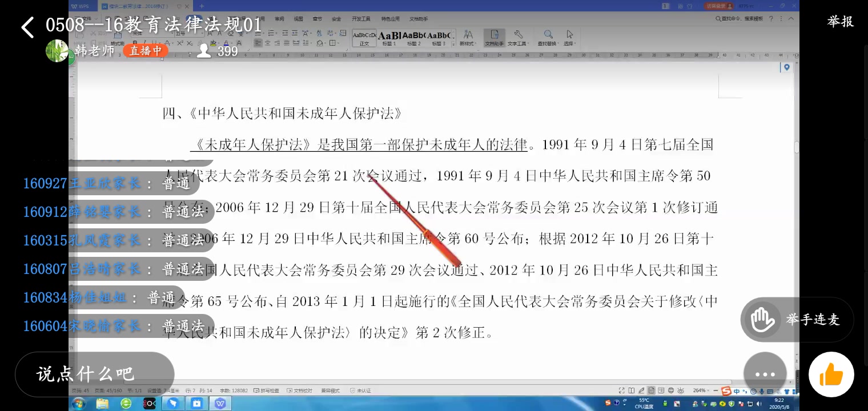
Task: Click the WPS help question mark
Action: 771,19
